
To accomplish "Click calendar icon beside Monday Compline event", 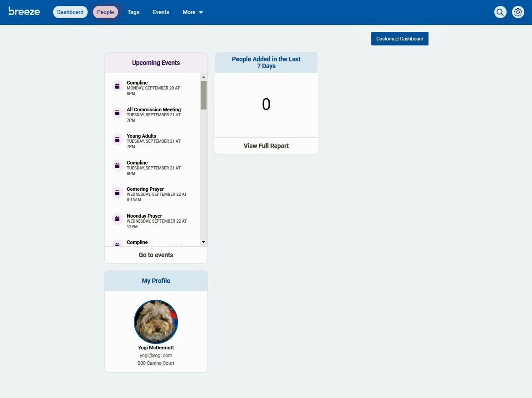I will (118, 86).
